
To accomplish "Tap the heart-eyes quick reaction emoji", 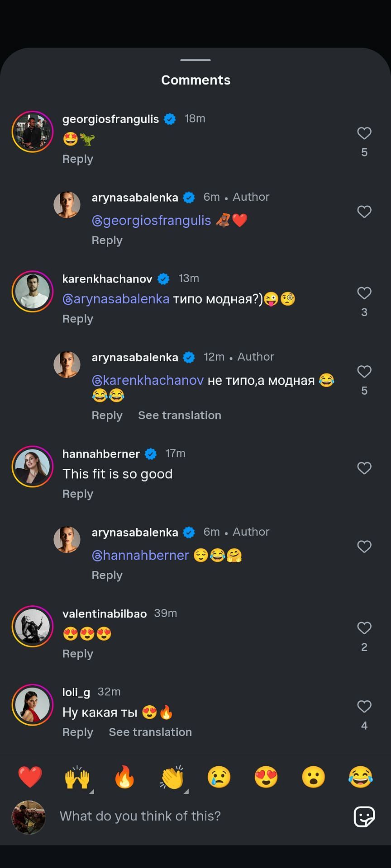I will (x=266, y=777).
